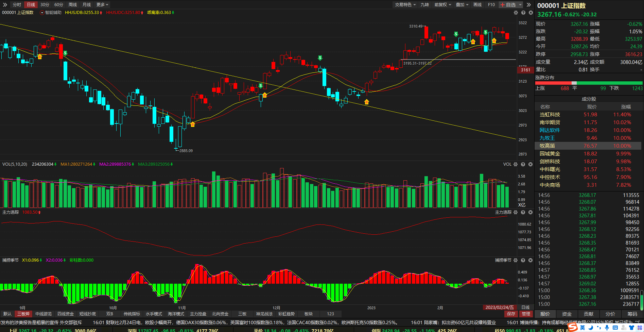Viewport: 644px width, 332px height.
Task: Toggle 画线 drawing tools
Action: point(477,5)
